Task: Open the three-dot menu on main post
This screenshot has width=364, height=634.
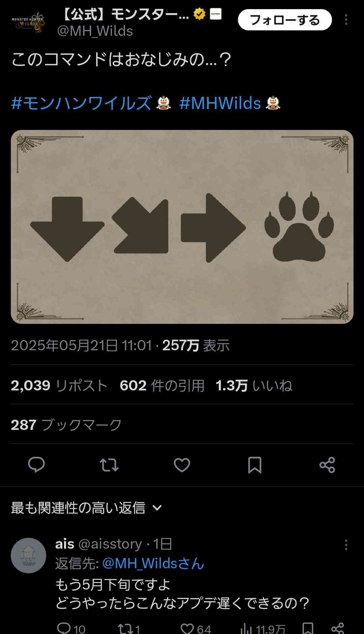Action: (x=346, y=20)
